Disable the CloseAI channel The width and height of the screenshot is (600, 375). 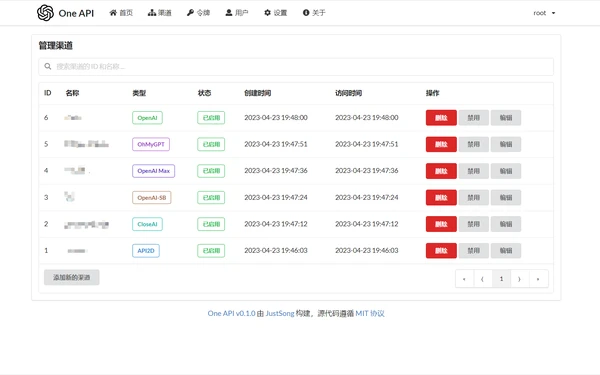click(x=473, y=224)
